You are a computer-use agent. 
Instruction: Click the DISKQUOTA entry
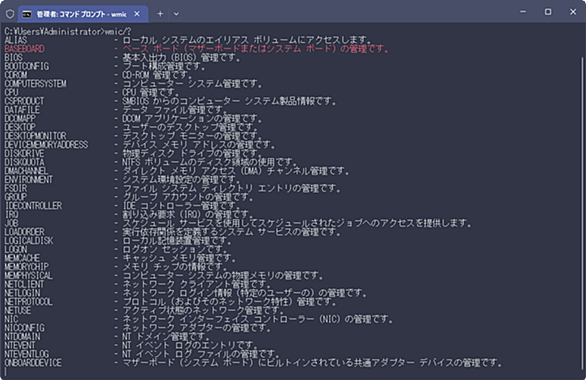point(24,162)
